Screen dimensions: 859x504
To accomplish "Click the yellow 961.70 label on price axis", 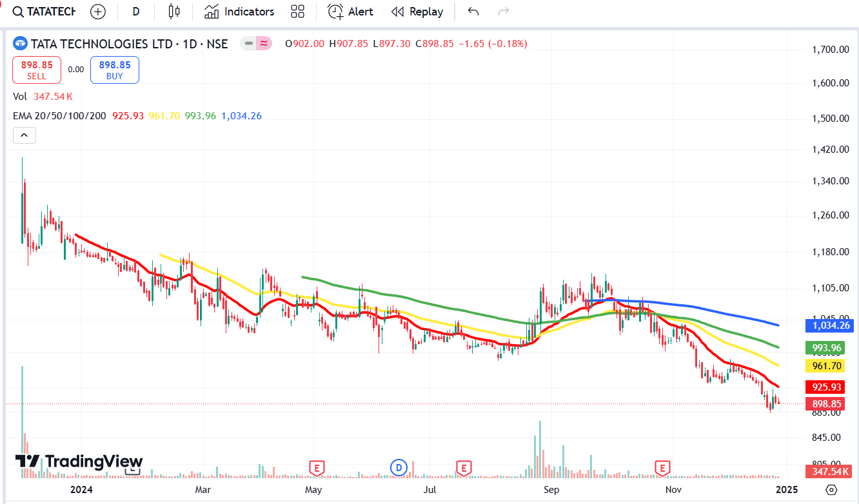I will 826,366.
